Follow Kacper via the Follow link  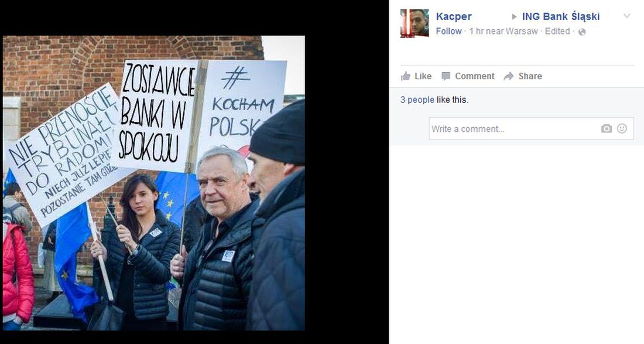click(x=448, y=31)
